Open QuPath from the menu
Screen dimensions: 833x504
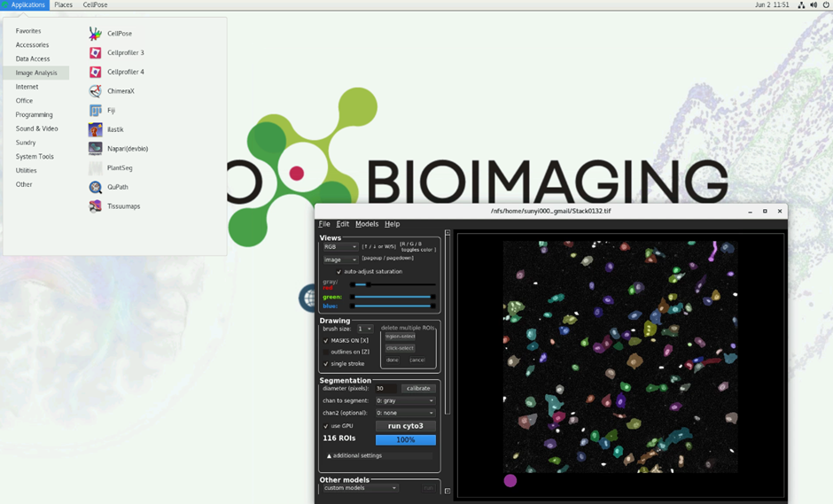tap(119, 187)
